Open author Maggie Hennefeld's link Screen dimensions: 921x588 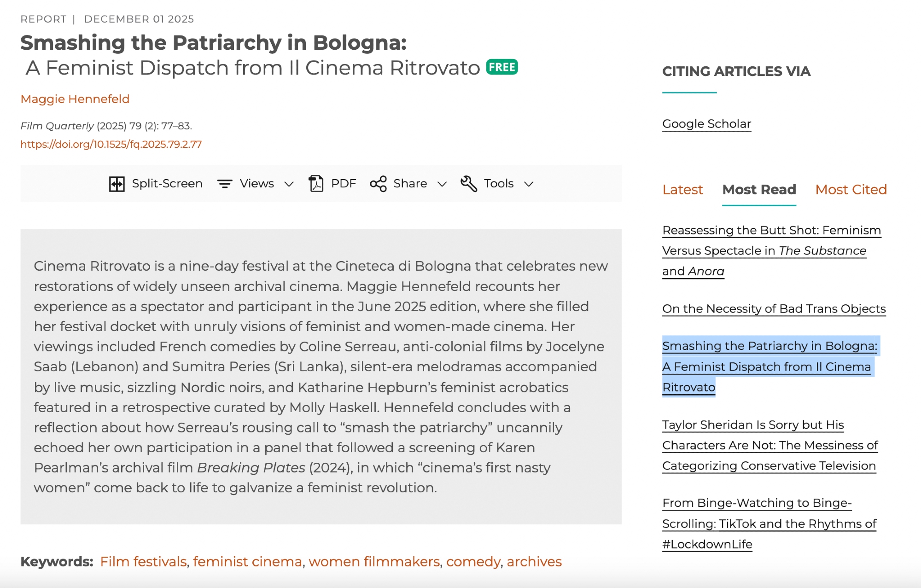tap(75, 99)
